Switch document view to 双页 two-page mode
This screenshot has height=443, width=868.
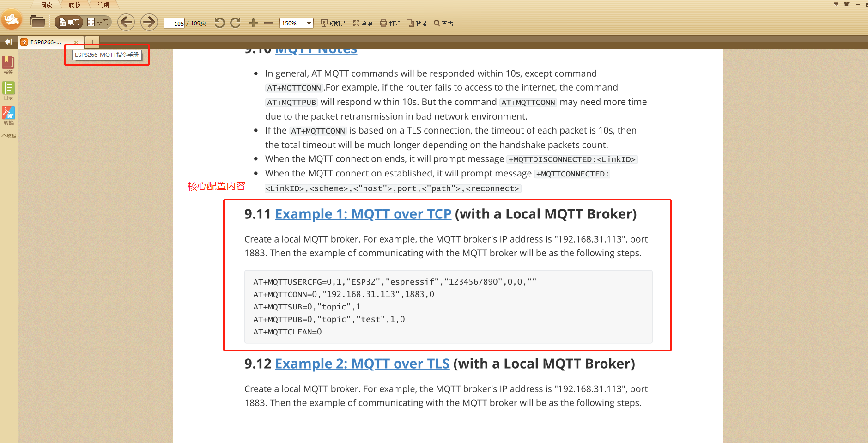[97, 21]
